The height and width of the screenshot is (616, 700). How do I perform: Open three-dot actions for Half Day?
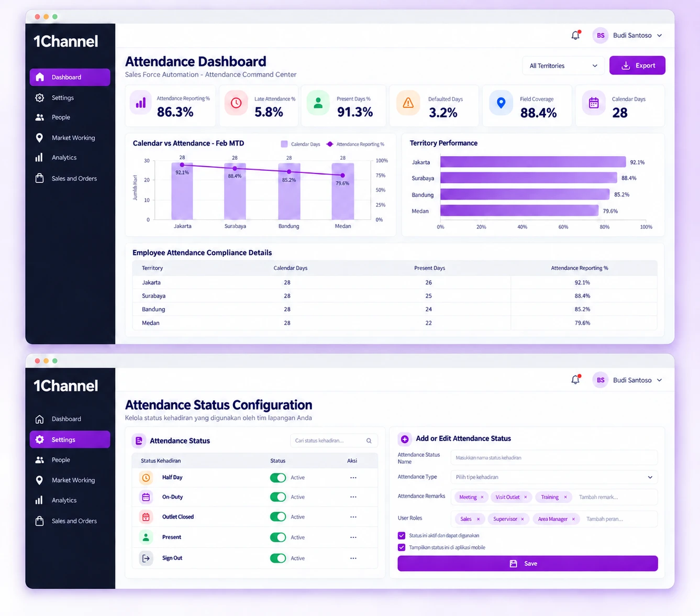(x=353, y=478)
